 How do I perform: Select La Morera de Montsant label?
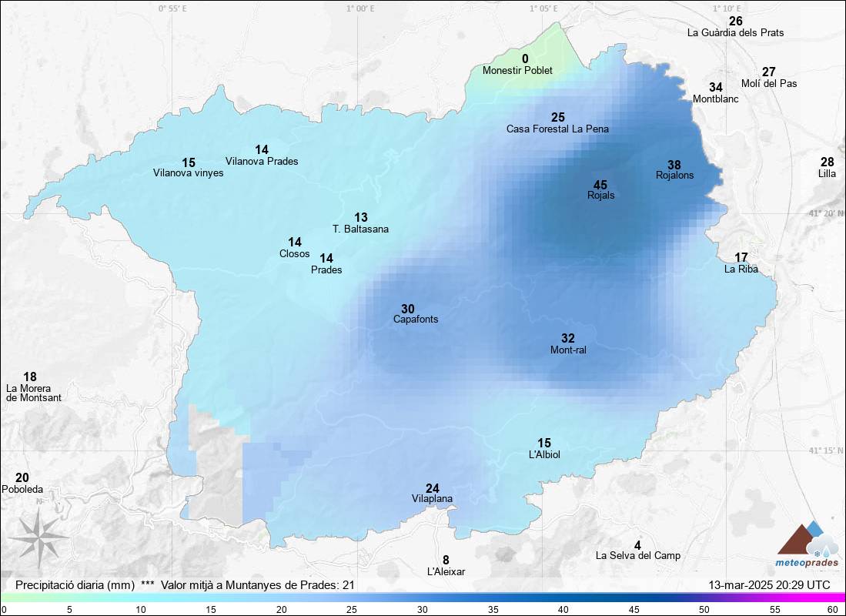33,393
